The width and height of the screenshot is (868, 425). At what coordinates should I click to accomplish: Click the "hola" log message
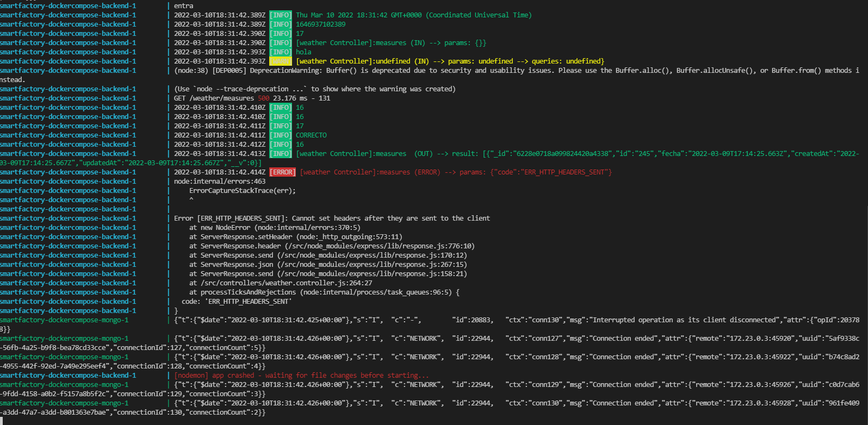tap(303, 52)
